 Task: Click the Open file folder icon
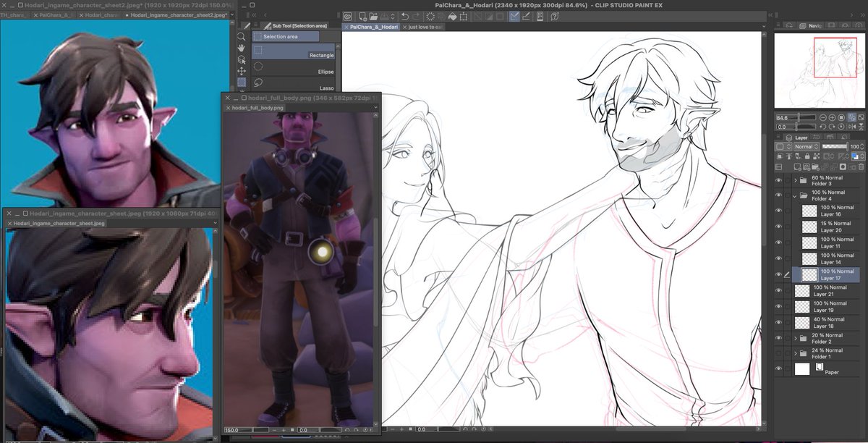click(373, 16)
